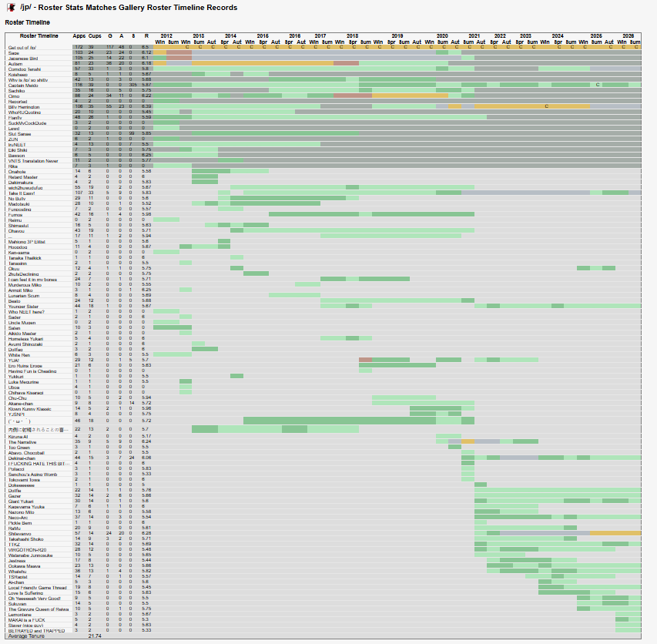Image resolution: width=657 pixels, height=644 pixels.
Task: Open the Captain Meido player link
Action: pos(23,86)
